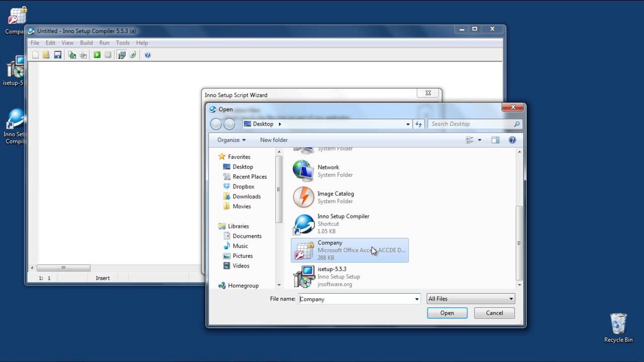Open the Run menu
Screen dimensions: 644x362
[104, 43]
